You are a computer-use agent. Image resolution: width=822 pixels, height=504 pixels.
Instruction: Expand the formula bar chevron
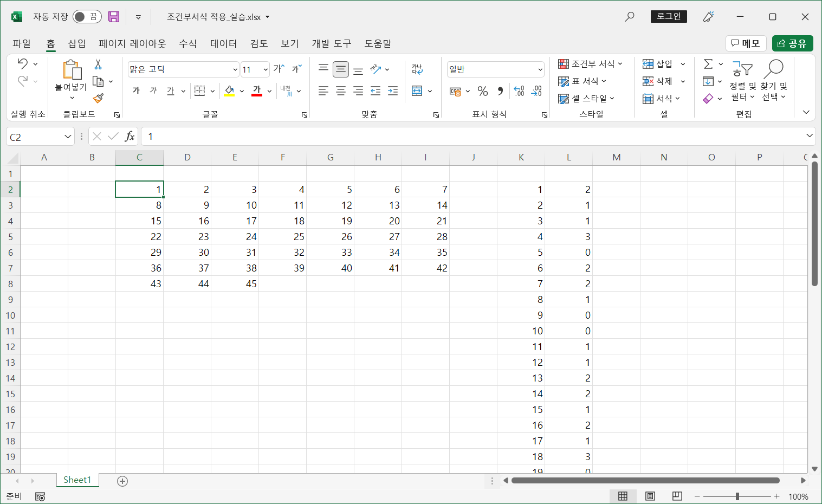pyautogui.click(x=810, y=136)
